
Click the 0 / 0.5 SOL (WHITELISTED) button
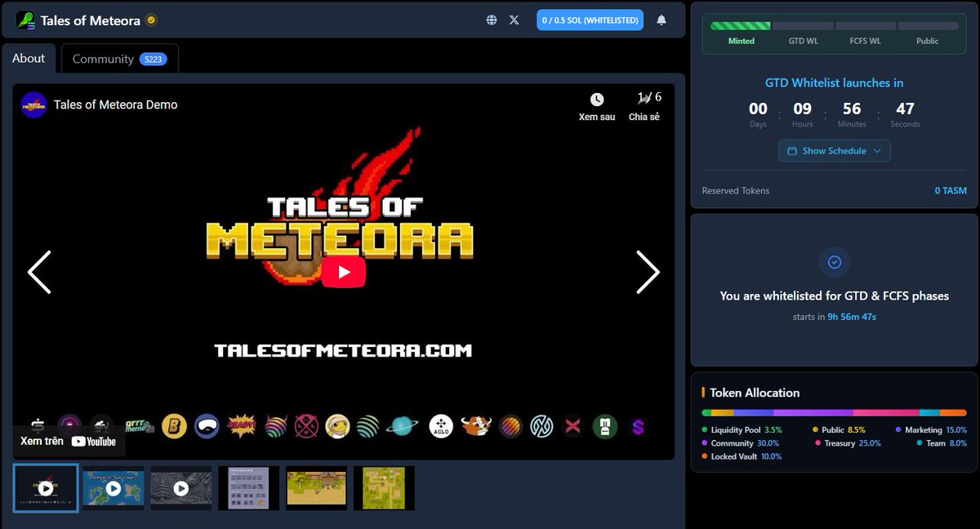coord(590,20)
